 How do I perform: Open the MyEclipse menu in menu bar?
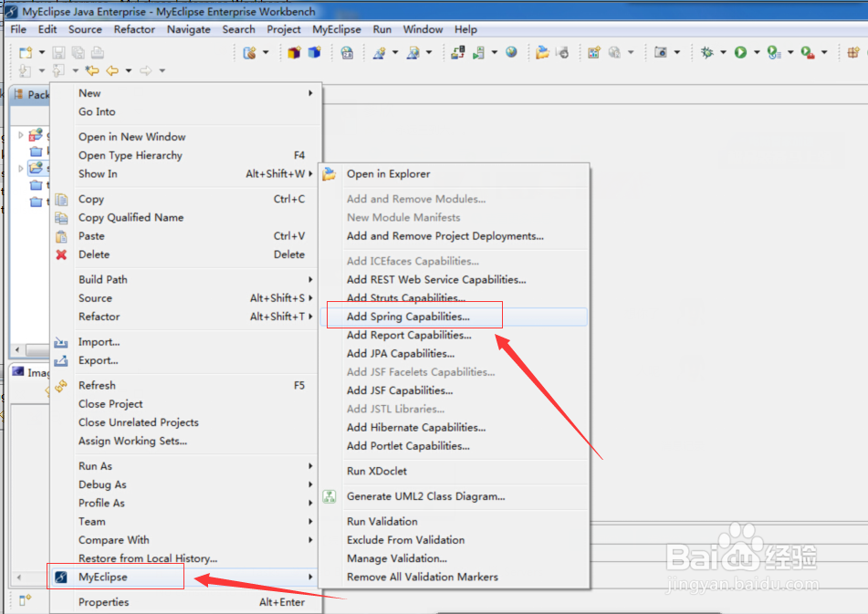pyautogui.click(x=337, y=29)
